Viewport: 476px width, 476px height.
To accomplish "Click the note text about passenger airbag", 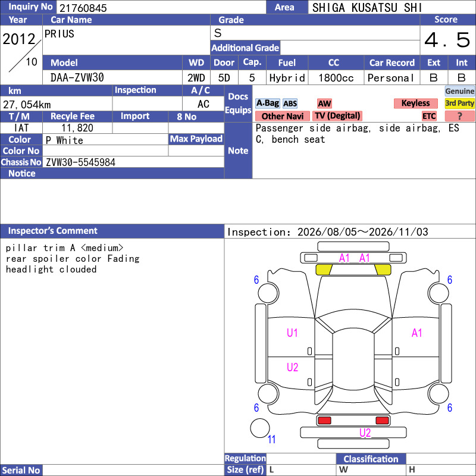I will [358, 133].
